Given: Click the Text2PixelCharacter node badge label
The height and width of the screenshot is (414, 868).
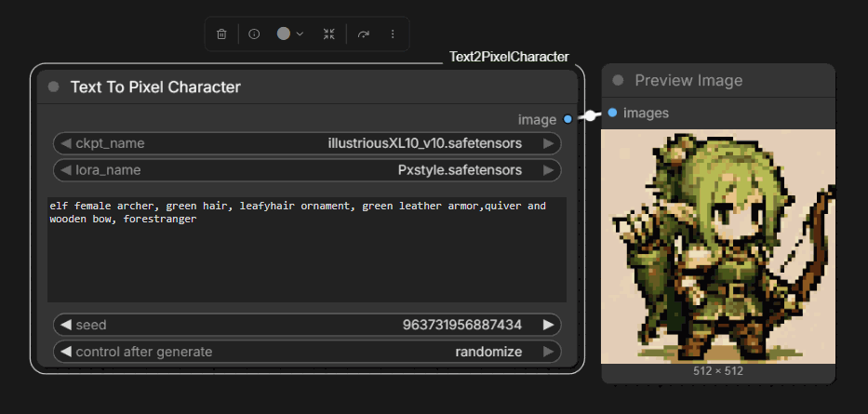Looking at the screenshot, I should (x=509, y=57).
